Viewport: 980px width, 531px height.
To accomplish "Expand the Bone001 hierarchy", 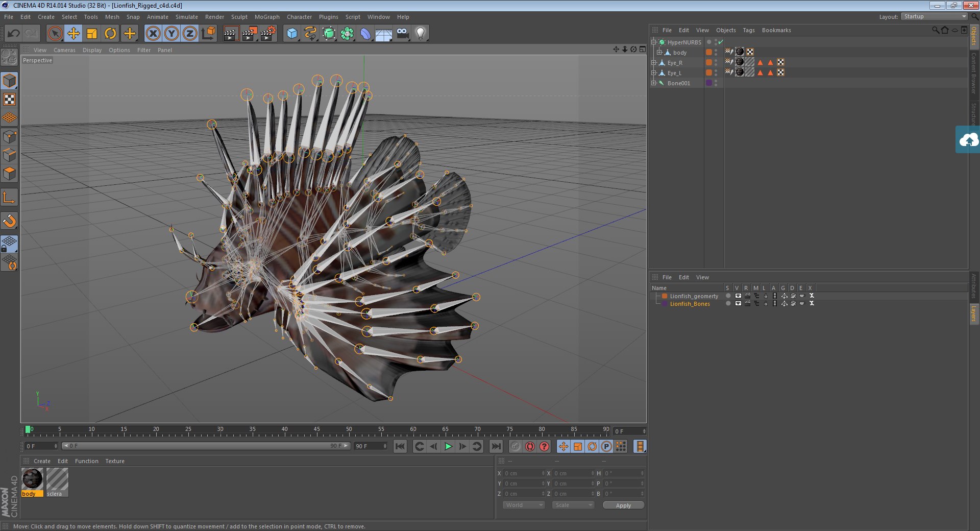I will click(x=654, y=83).
